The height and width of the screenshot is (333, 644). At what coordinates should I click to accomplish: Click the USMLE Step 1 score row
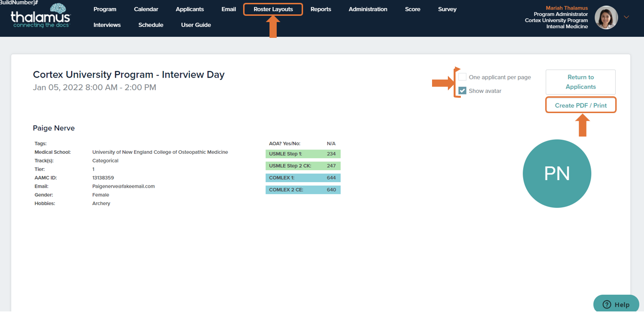tap(303, 154)
